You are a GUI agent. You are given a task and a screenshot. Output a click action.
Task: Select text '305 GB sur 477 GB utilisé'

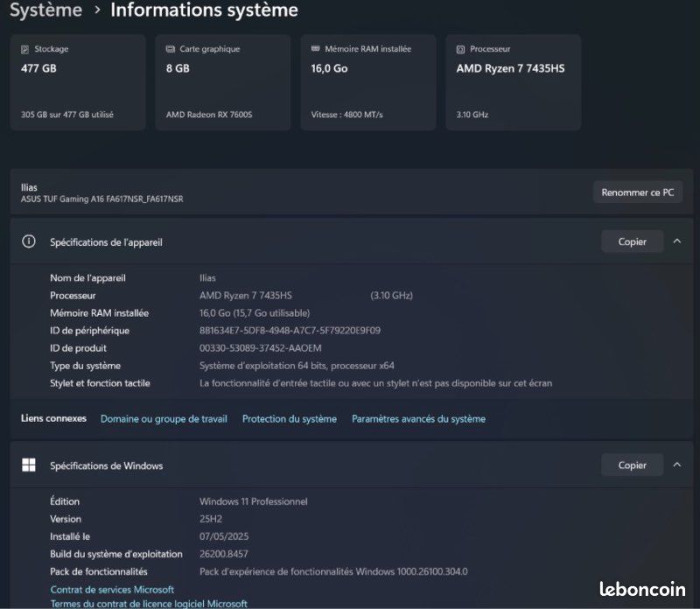coord(67,115)
